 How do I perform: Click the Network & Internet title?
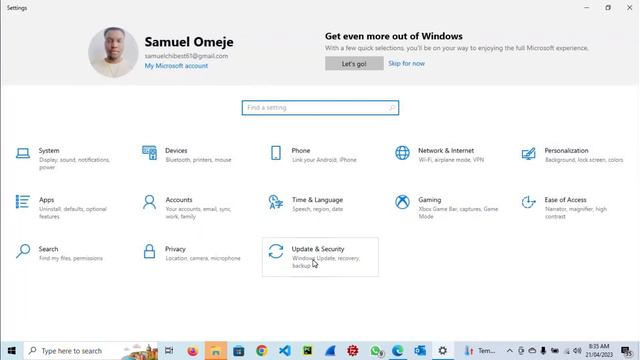pos(446,151)
